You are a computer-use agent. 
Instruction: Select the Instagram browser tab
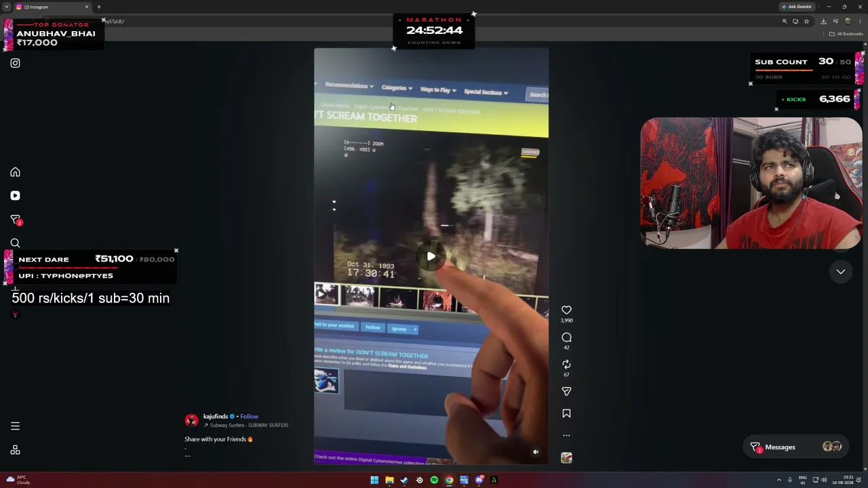pyautogui.click(x=53, y=7)
